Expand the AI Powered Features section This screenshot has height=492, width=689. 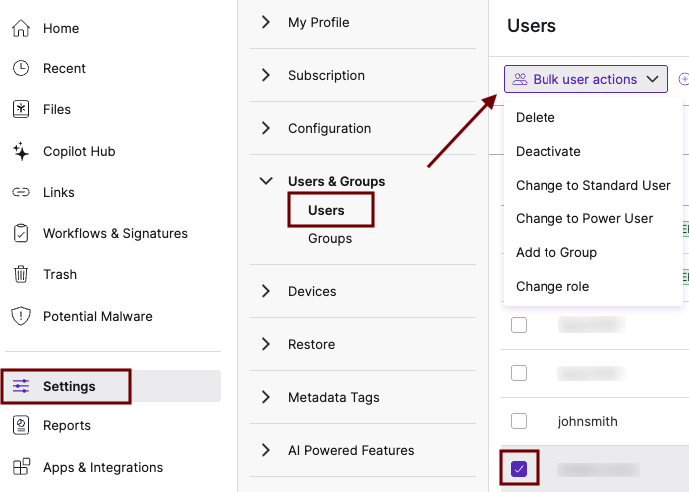click(265, 450)
